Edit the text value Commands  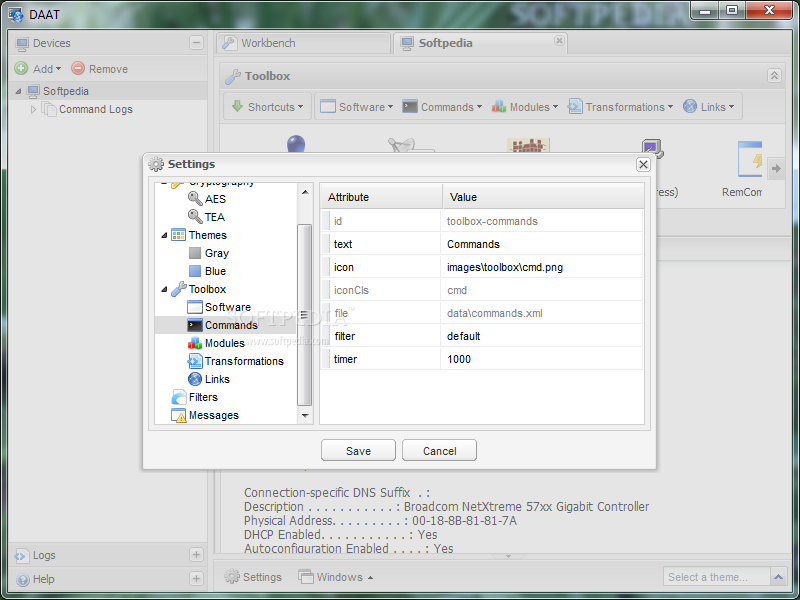click(541, 244)
